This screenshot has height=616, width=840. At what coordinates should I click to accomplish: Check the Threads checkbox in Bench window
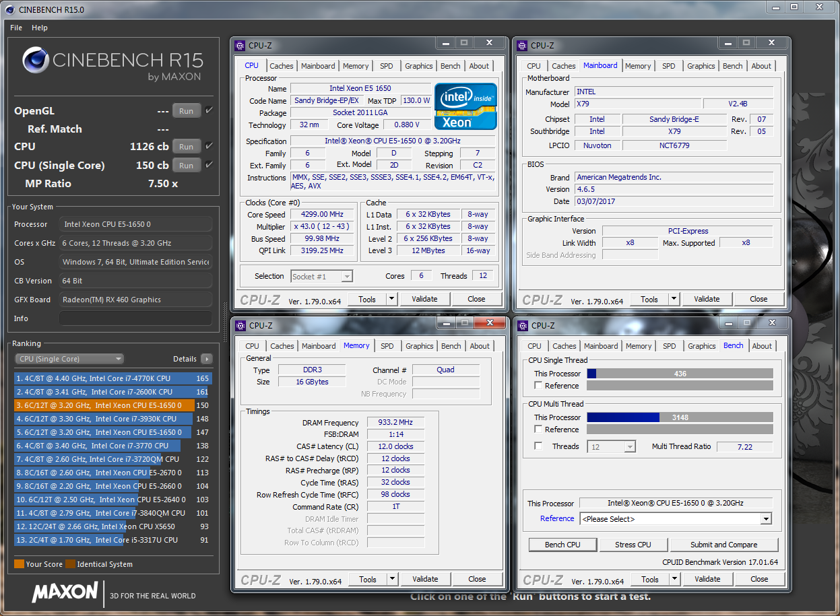[x=538, y=446]
